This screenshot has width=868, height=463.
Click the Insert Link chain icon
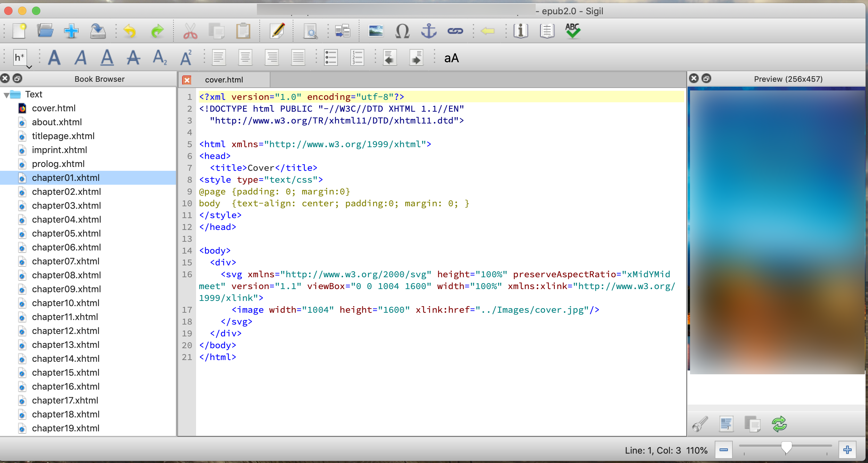coord(455,31)
